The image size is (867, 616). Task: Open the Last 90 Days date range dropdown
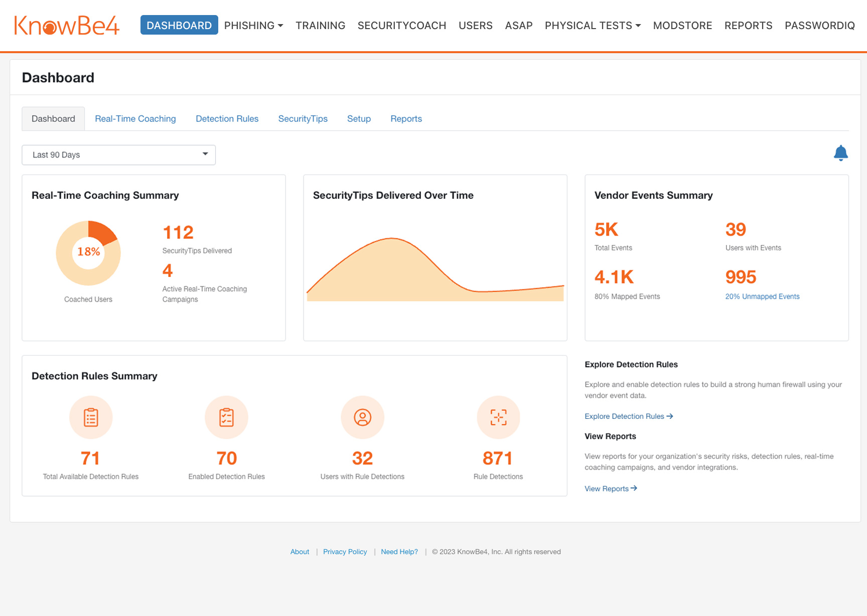coord(118,155)
